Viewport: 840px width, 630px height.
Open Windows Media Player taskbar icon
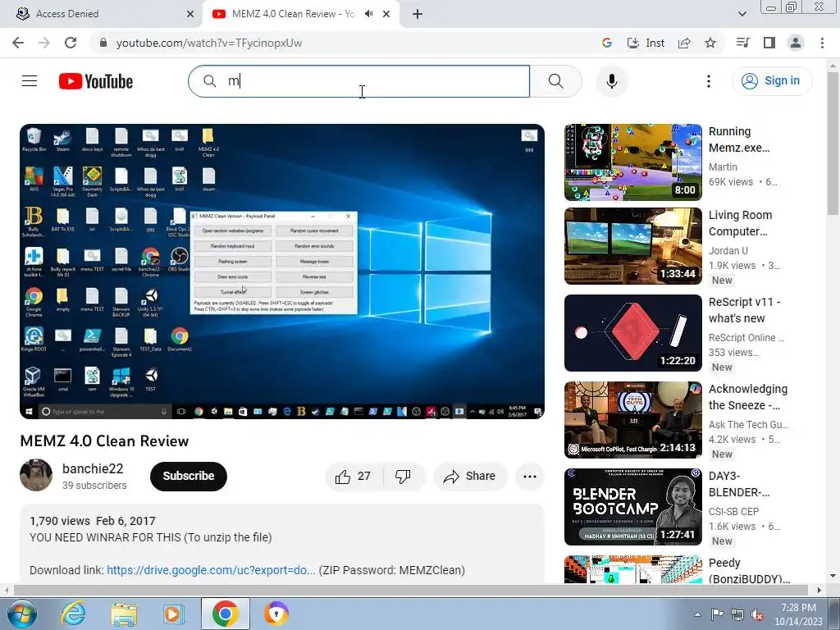point(173,614)
